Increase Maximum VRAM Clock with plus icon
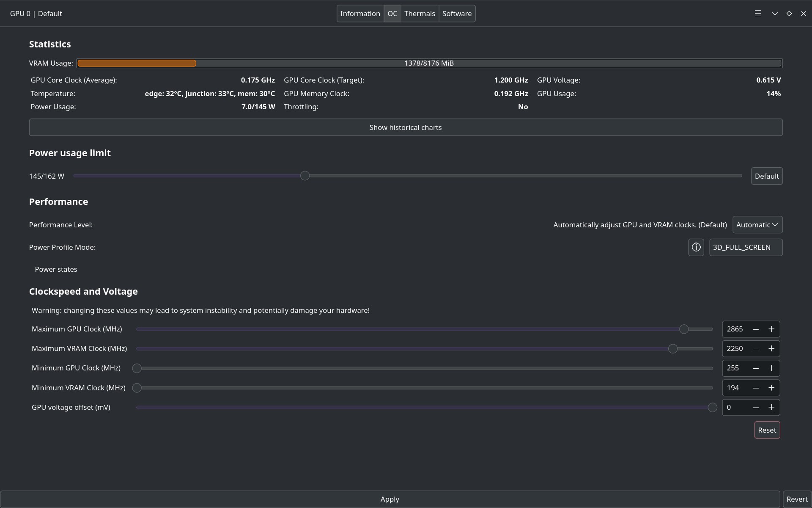 tap(771, 349)
